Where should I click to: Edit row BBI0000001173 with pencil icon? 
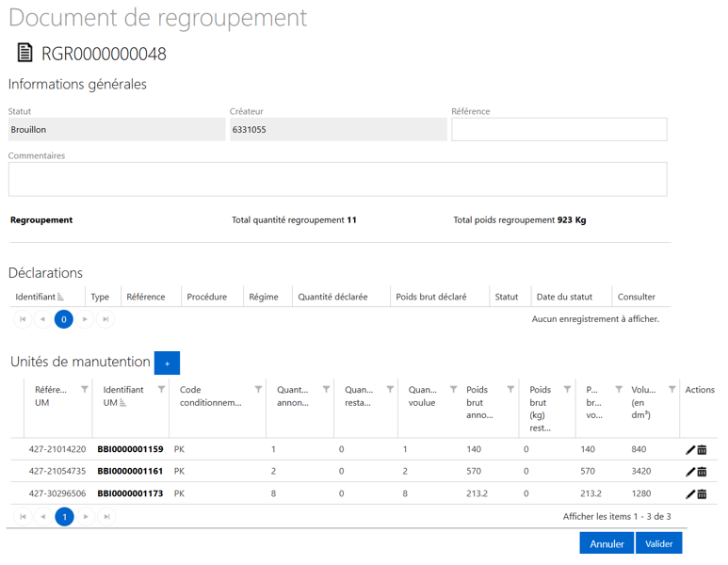690,493
